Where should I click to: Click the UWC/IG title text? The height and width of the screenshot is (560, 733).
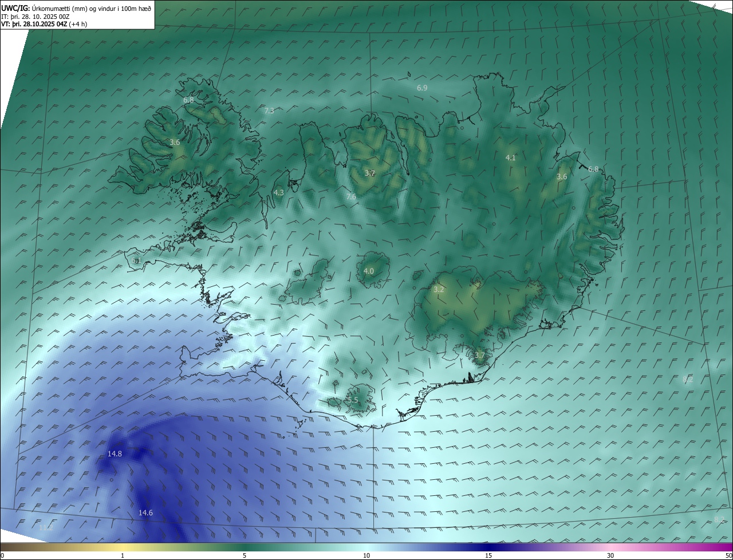pyautogui.click(x=15, y=8)
